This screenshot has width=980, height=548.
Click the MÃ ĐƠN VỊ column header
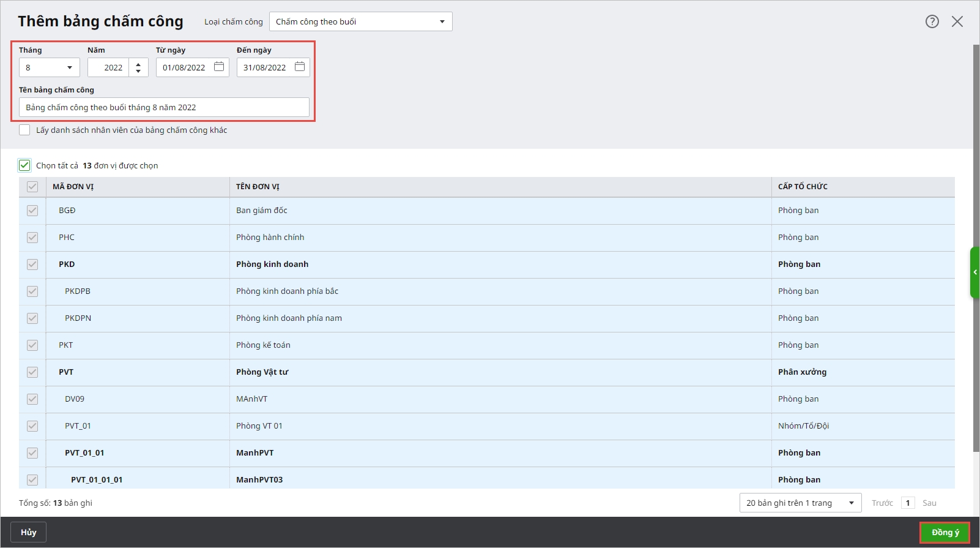(138, 187)
